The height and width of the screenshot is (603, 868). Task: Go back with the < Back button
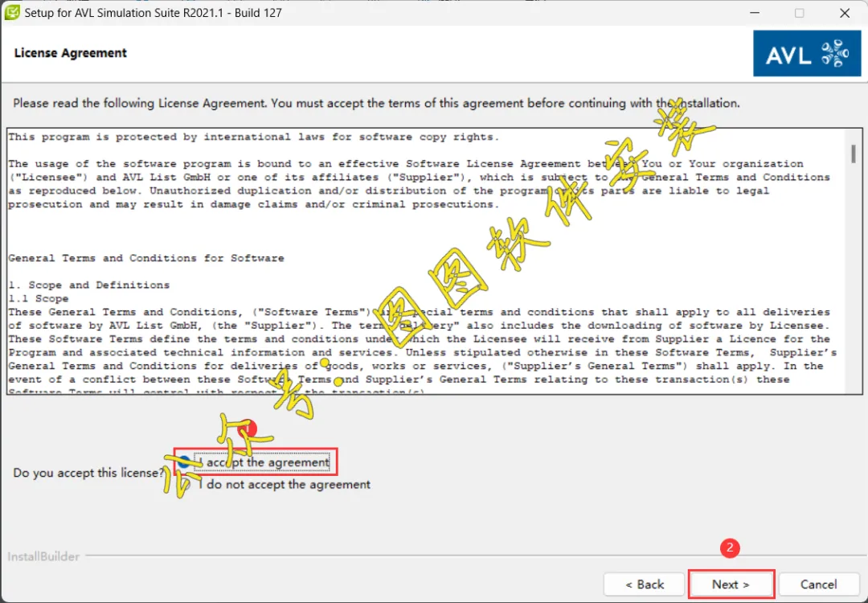point(645,585)
